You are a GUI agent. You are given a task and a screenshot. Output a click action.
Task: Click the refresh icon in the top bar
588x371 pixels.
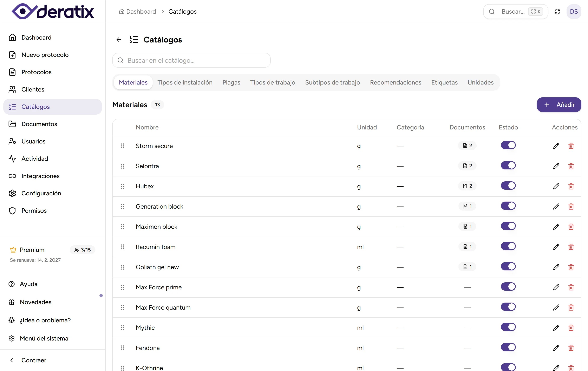click(x=557, y=12)
